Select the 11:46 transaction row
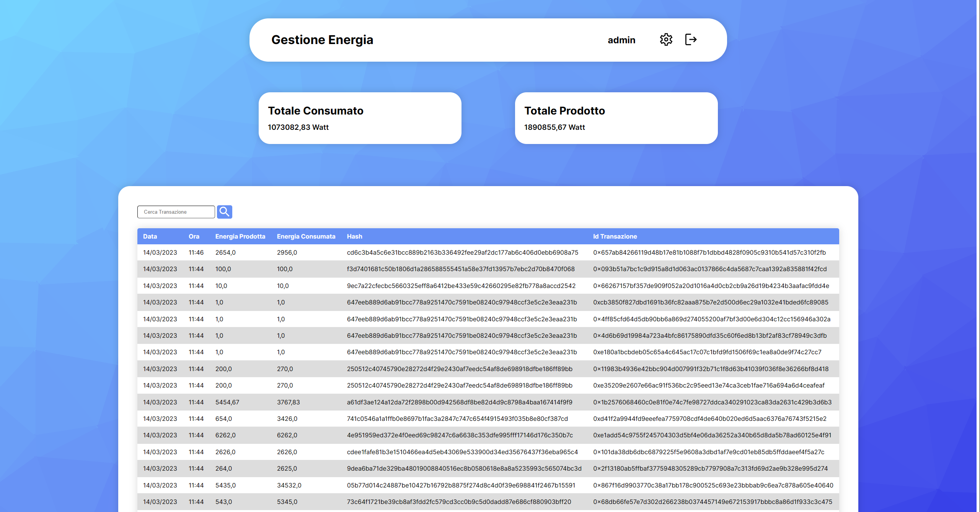The image size is (980, 512). (x=196, y=252)
